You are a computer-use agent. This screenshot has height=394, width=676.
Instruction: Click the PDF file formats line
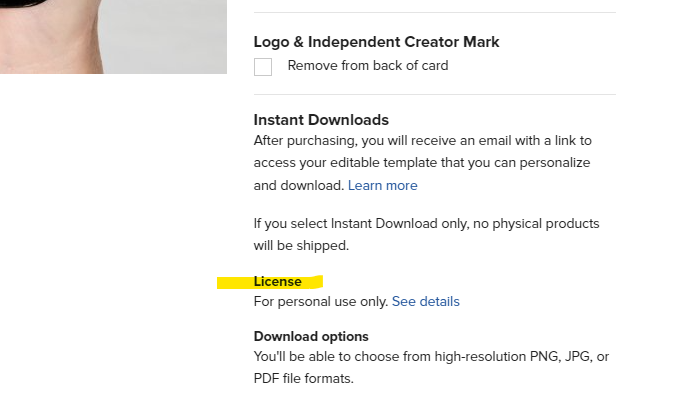tap(304, 378)
